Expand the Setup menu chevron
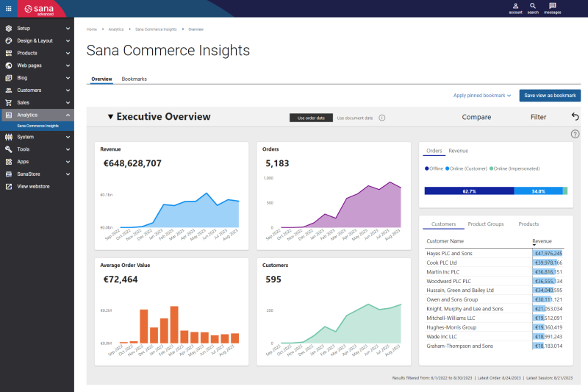Image resolution: width=588 pixels, height=392 pixels. click(68, 28)
